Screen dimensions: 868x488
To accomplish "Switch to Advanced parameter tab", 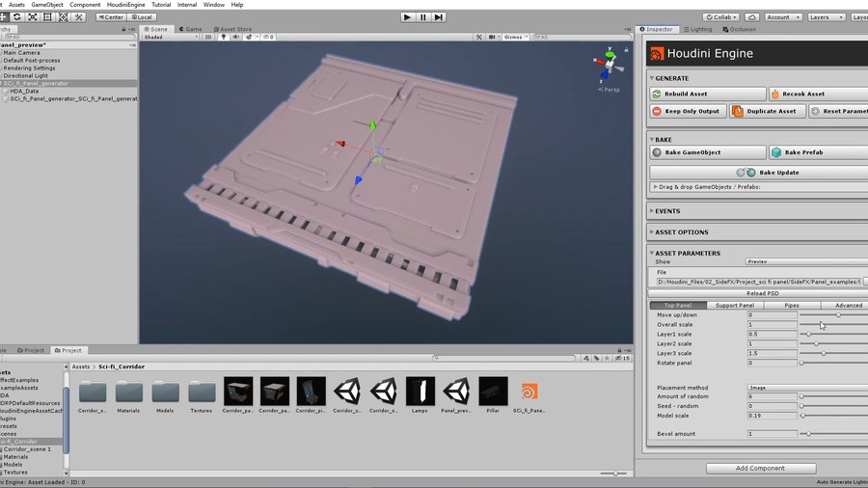I will pyautogui.click(x=845, y=306).
